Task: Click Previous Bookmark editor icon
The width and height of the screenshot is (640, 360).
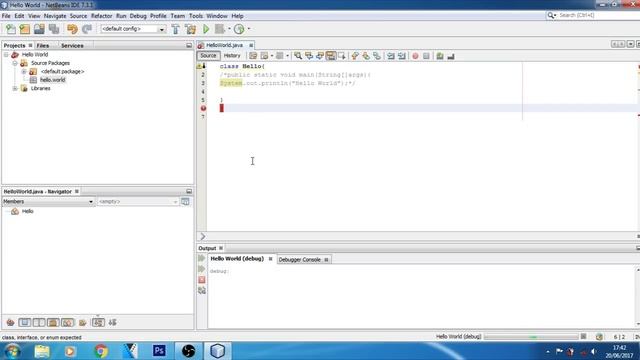Action: click(355, 56)
